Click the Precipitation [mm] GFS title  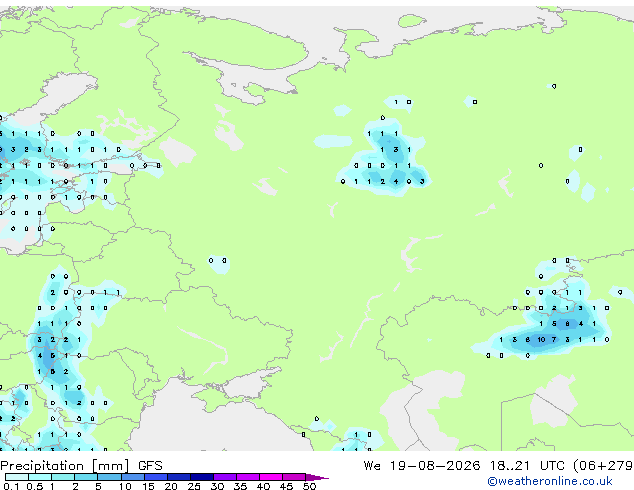(x=81, y=466)
